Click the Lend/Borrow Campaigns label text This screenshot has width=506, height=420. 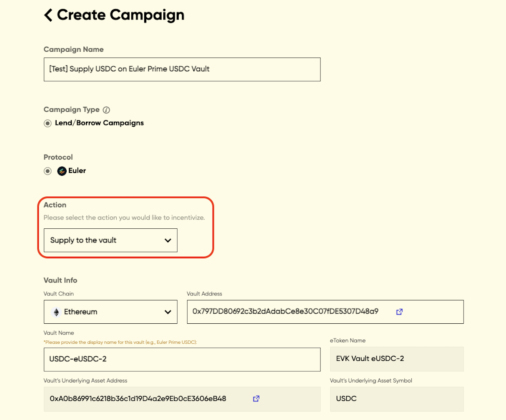click(99, 123)
